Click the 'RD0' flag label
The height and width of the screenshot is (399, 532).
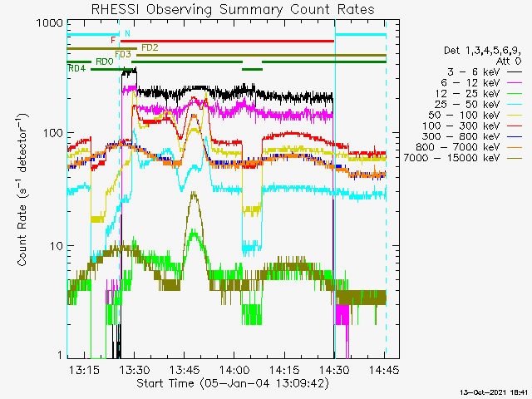coord(105,62)
